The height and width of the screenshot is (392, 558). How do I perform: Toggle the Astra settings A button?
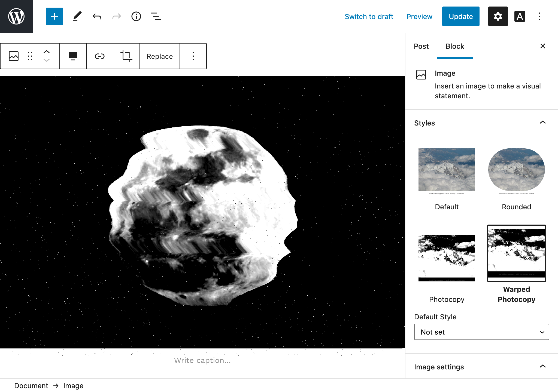point(520,16)
